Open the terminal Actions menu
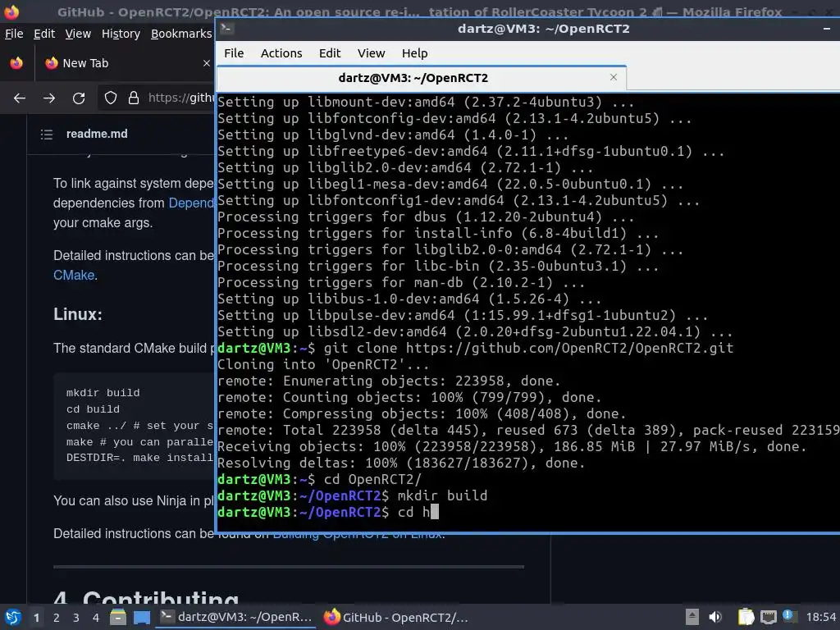 tap(281, 53)
